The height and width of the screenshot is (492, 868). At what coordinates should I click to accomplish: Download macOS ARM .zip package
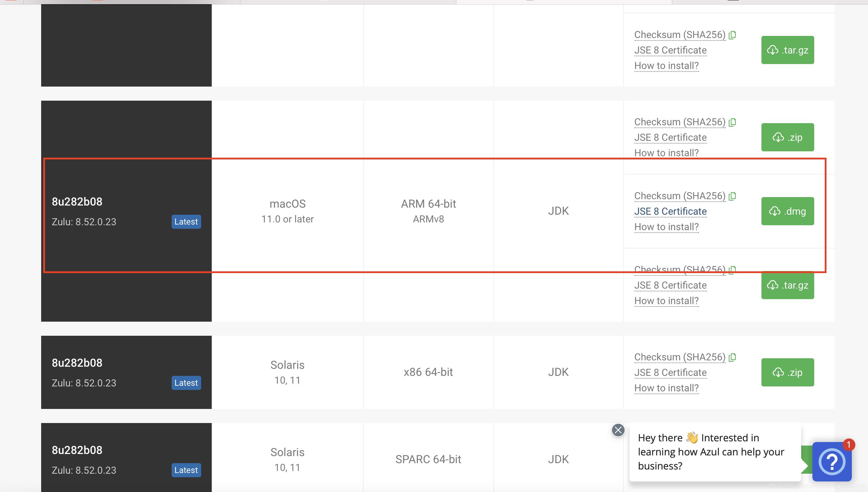pyautogui.click(x=787, y=137)
